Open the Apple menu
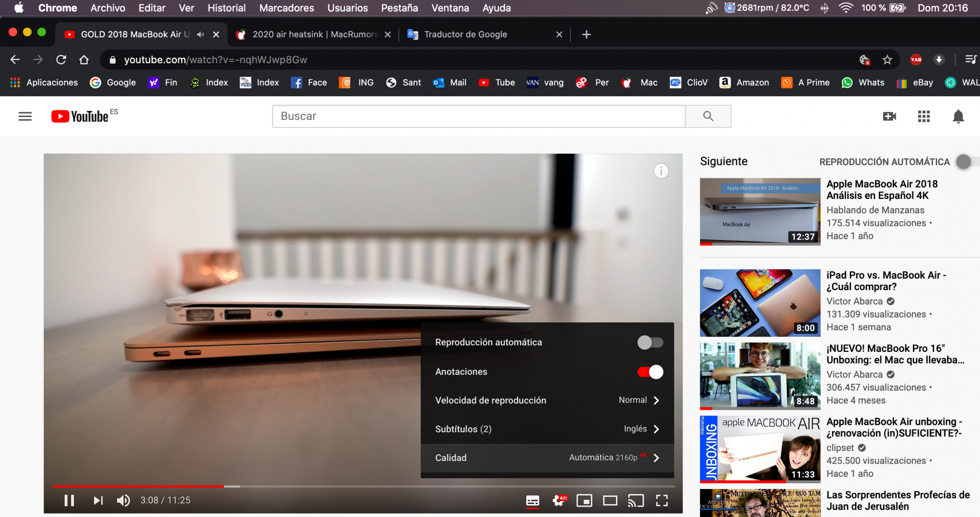Screen dimensions: 980x517 coord(19,8)
